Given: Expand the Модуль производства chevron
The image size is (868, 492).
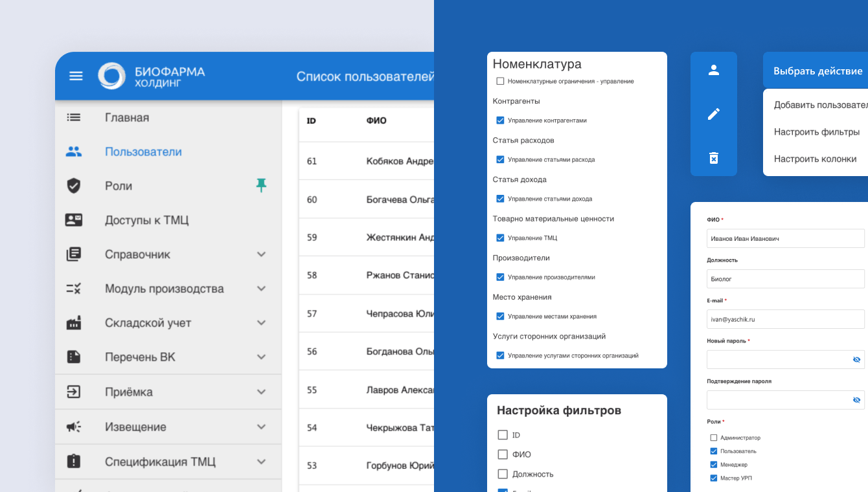Looking at the screenshot, I should click(261, 289).
